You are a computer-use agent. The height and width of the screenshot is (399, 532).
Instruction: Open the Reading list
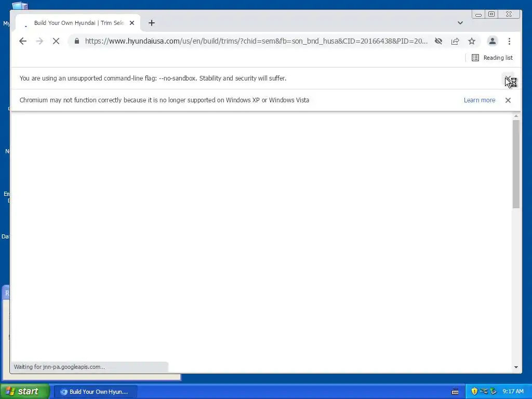pos(493,58)
